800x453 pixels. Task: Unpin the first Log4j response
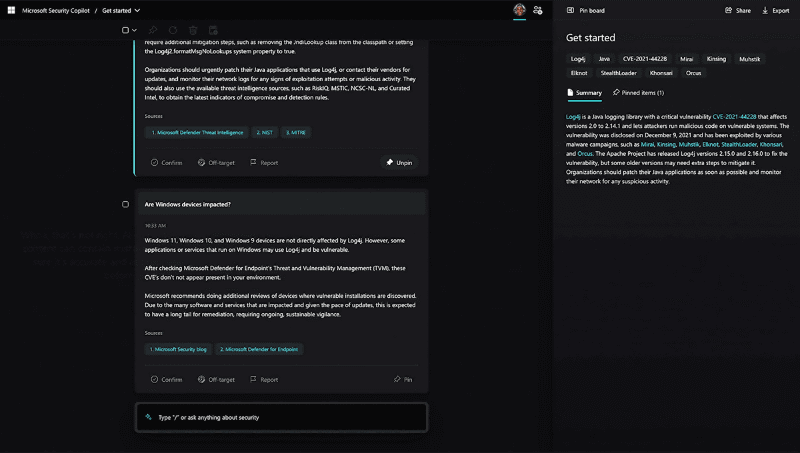point(399,162)
